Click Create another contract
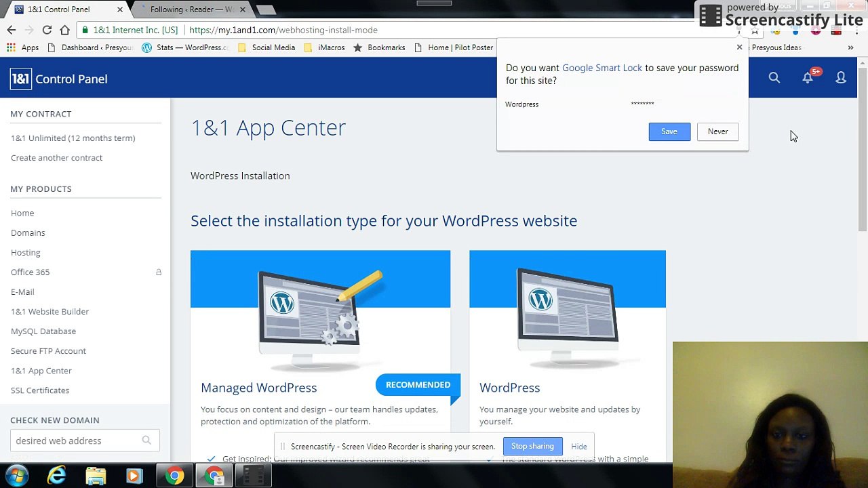The height and width of the screenshot is (488, 868). (x=57, y=158)
